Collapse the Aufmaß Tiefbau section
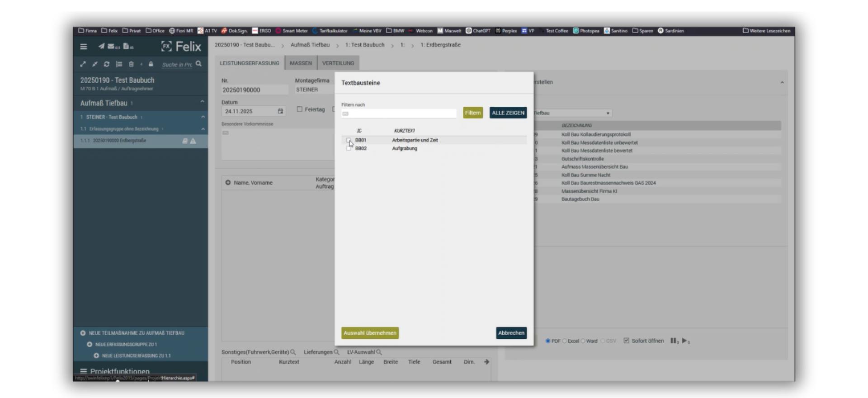The height and width of the screenshot is (398, 868). click(202, 102)
